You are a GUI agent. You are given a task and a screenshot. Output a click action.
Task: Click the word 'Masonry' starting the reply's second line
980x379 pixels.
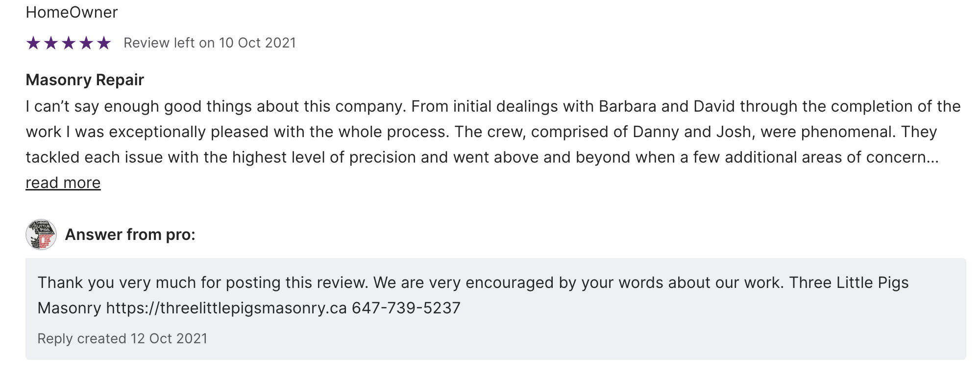coord(69,308)
